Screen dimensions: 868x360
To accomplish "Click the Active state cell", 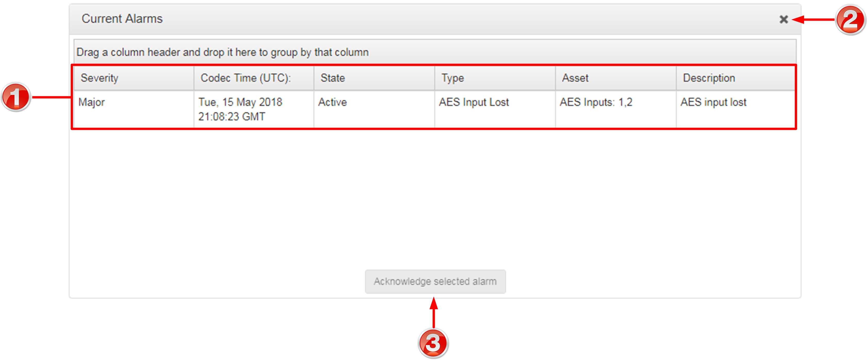I will [x=332, y=102].
